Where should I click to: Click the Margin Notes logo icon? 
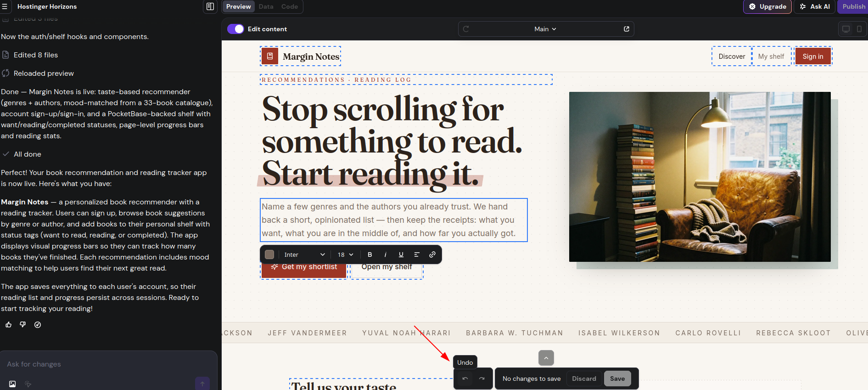click(270, 56)
